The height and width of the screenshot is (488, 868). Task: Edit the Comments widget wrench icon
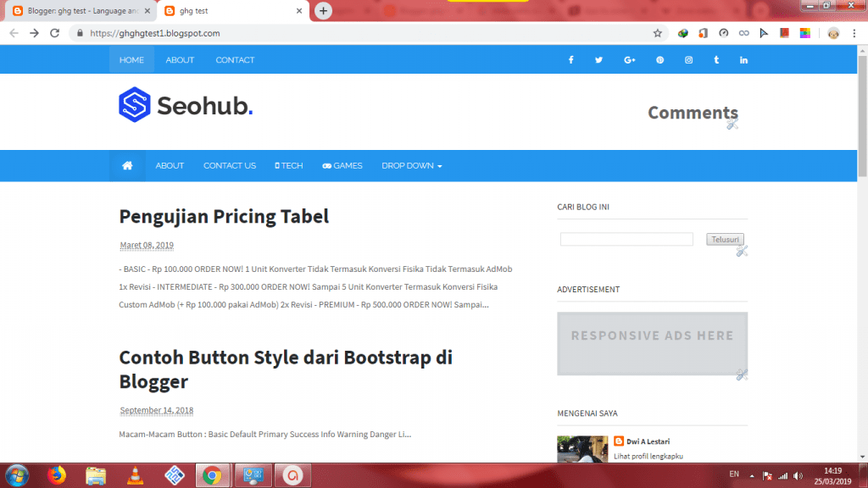tap(732, 124)
